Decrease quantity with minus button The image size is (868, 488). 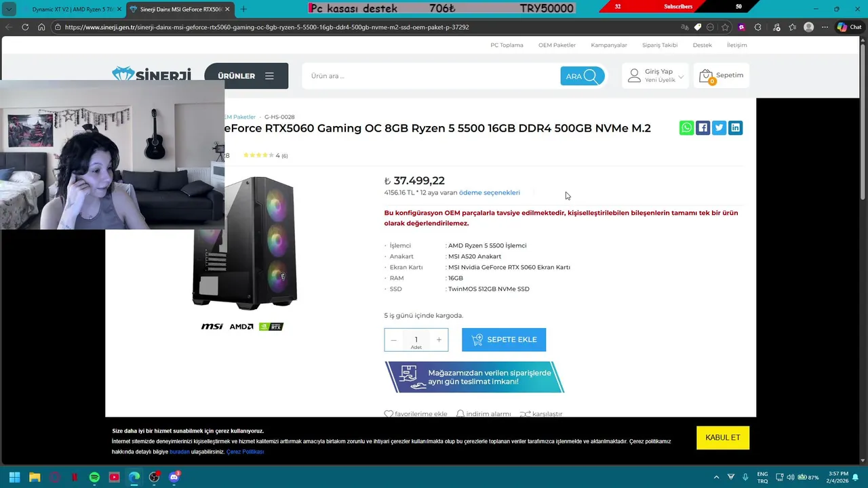393,340
